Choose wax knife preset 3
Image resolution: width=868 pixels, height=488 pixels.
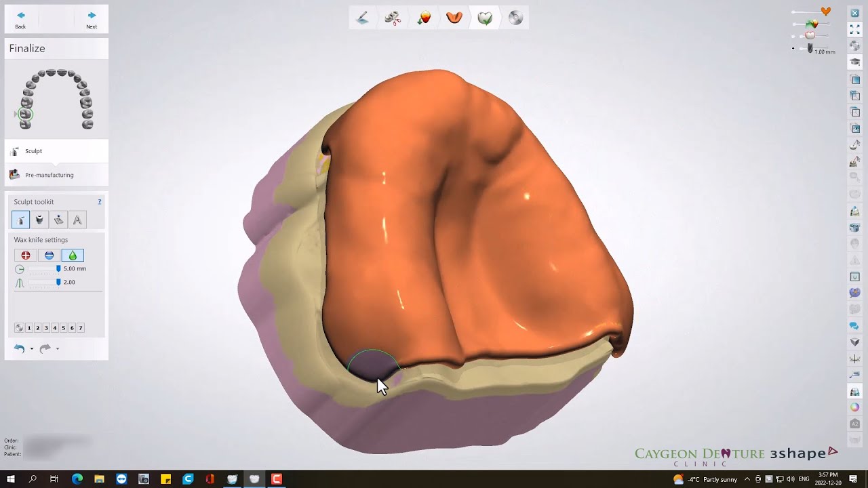pos(46,328)
